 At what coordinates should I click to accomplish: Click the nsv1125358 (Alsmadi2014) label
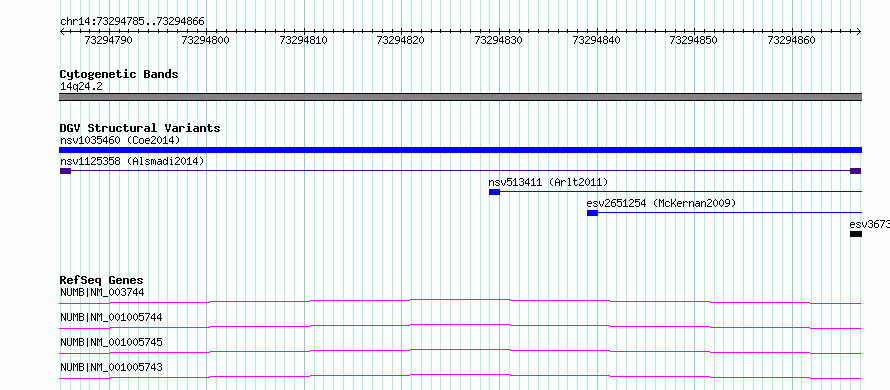132,161
